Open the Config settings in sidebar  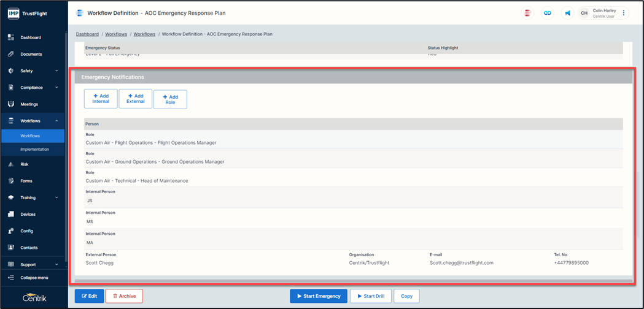[26, 231]
